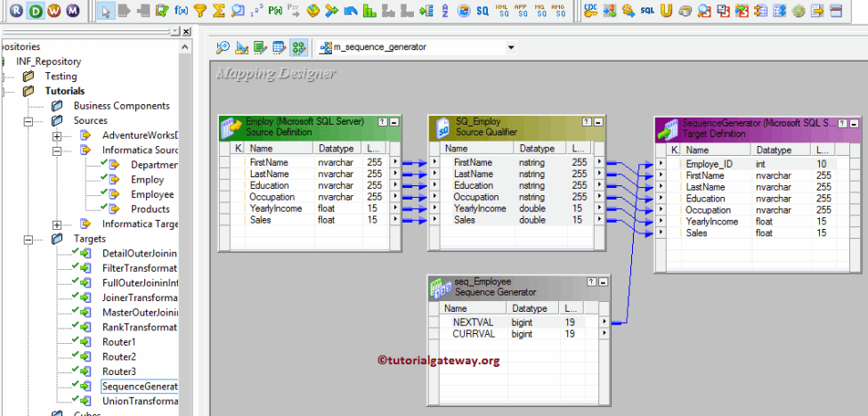The image size is (868, 416).
Task: Select the SequenceGenerator target in tree
Action: pos(140,386)
